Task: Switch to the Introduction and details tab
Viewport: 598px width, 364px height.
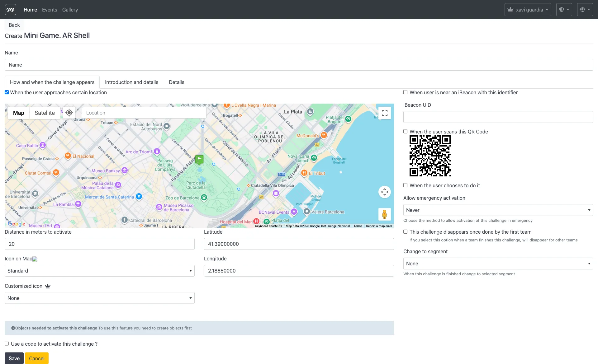Action: pyautogui.click(x=131, y=82)
